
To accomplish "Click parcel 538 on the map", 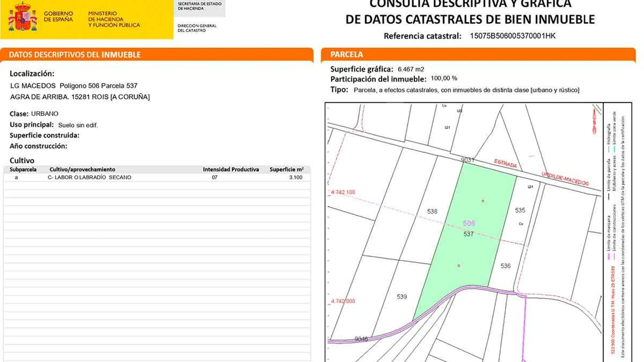I will point(432,212).
